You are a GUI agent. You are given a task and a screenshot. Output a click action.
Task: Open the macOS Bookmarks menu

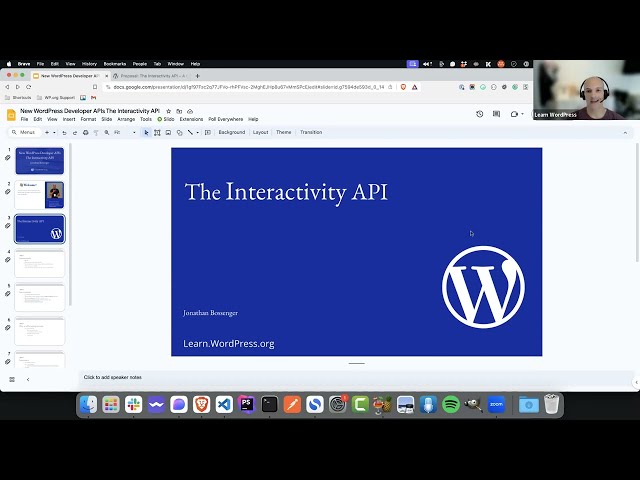[115, 64]
